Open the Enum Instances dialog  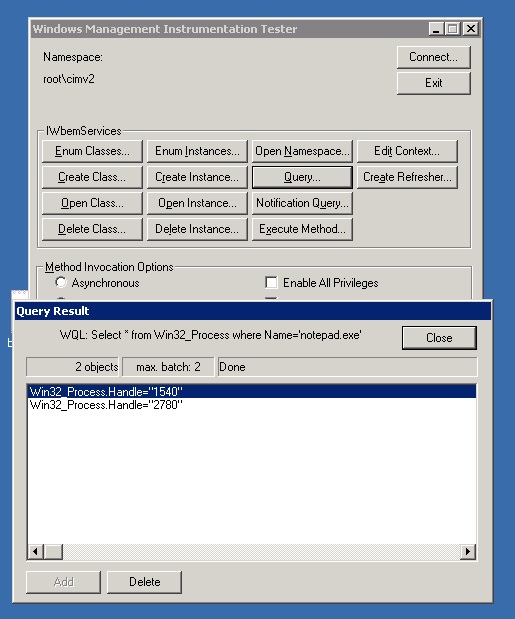click(197, 151)
